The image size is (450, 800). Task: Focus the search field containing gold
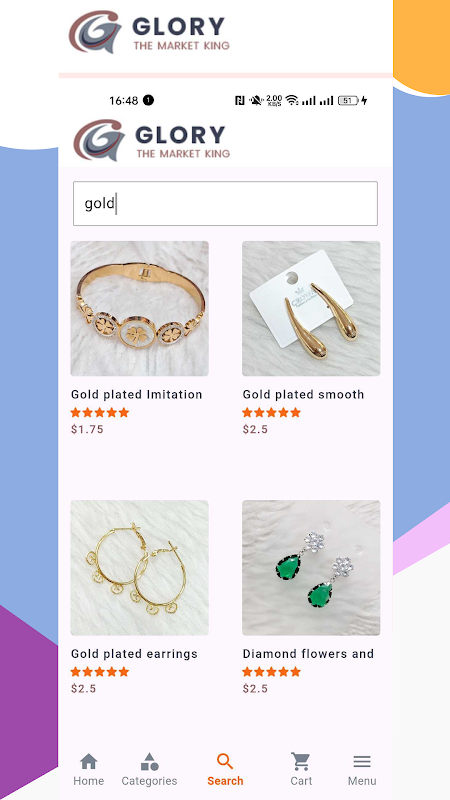click(226, 204)
